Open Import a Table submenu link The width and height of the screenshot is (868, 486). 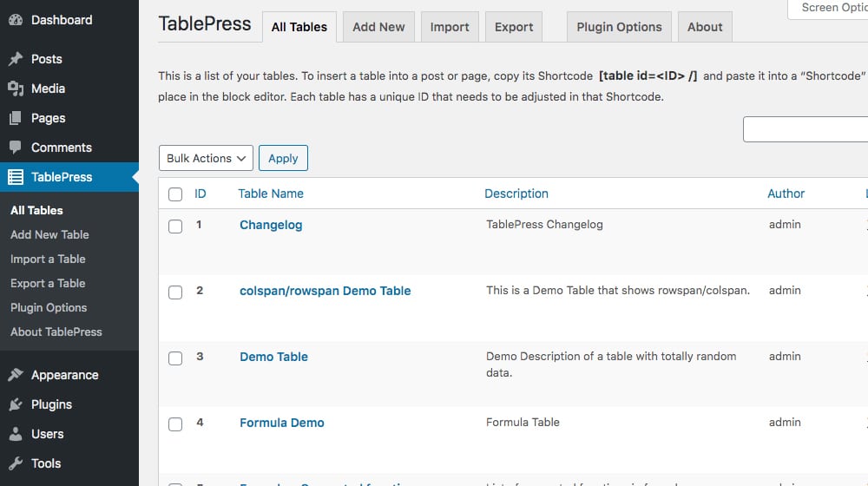click(x=48, y=259)
